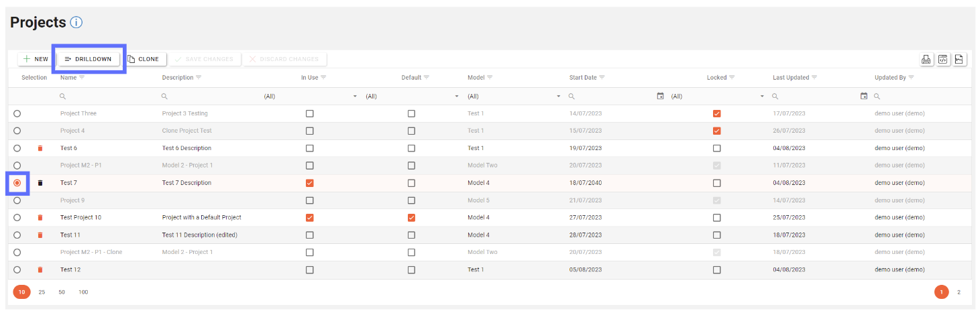Click the code view icon beside print

pos(942,60)
